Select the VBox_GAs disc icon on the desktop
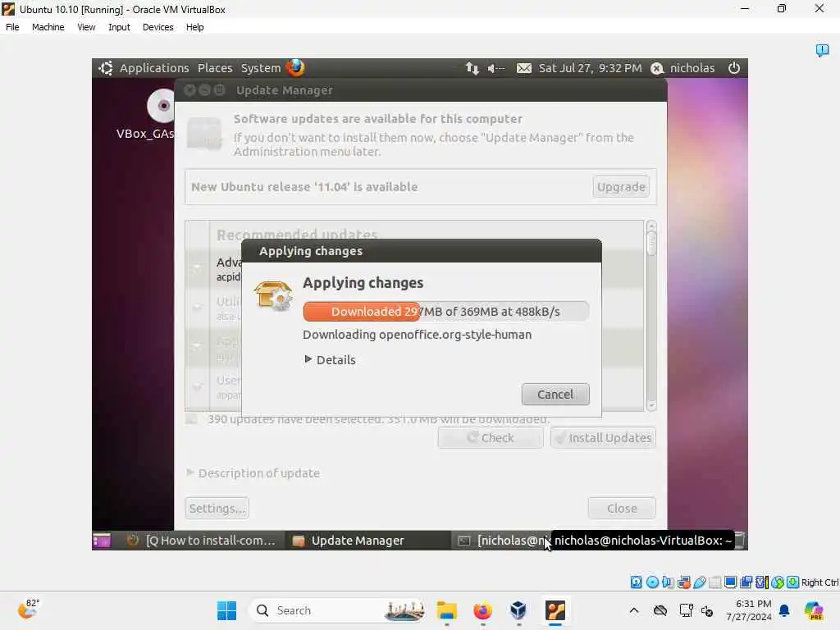Screen dimensions: 840x630 (161, 106)
